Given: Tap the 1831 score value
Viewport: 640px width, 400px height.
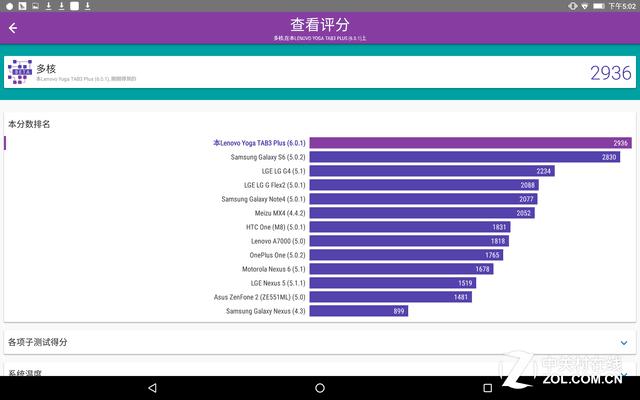Looking at the screenshot, I should (x=499, y=227).
